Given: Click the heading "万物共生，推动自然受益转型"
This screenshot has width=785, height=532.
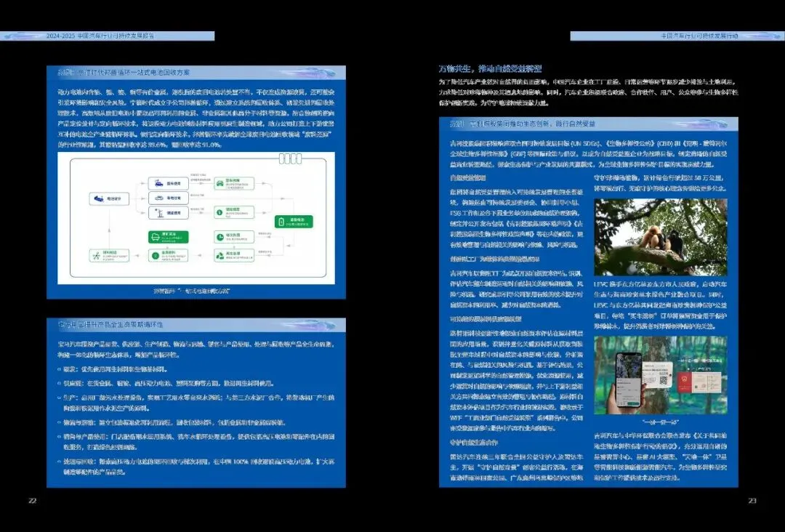Looking at the screenshot, I should point(490,68).
